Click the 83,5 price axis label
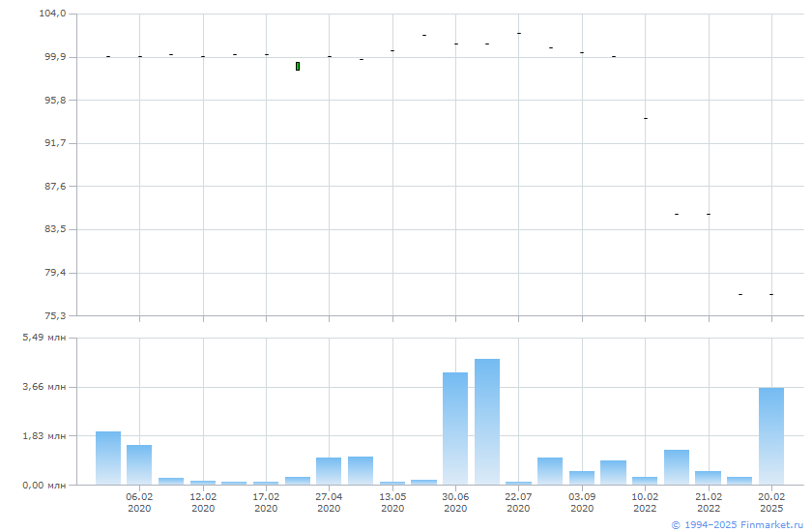The width and height of the screenshot is (812, 532). (55, 229)
